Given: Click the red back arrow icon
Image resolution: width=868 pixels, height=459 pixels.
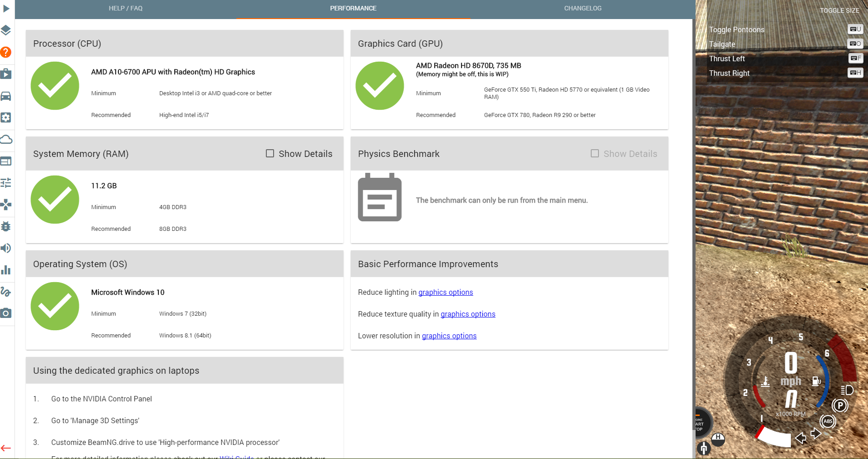Looking at the screenshot, I should click(x=6, y=448).
